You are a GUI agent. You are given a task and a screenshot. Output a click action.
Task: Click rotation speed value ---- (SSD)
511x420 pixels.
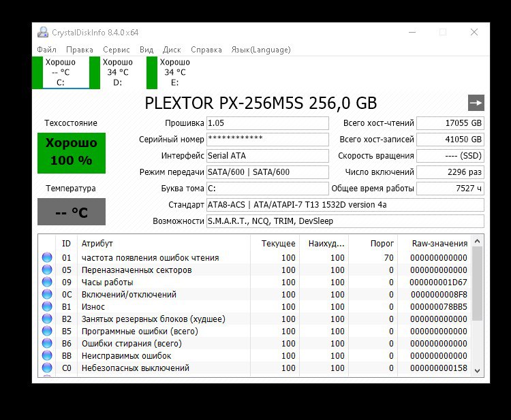click(450, 156)
